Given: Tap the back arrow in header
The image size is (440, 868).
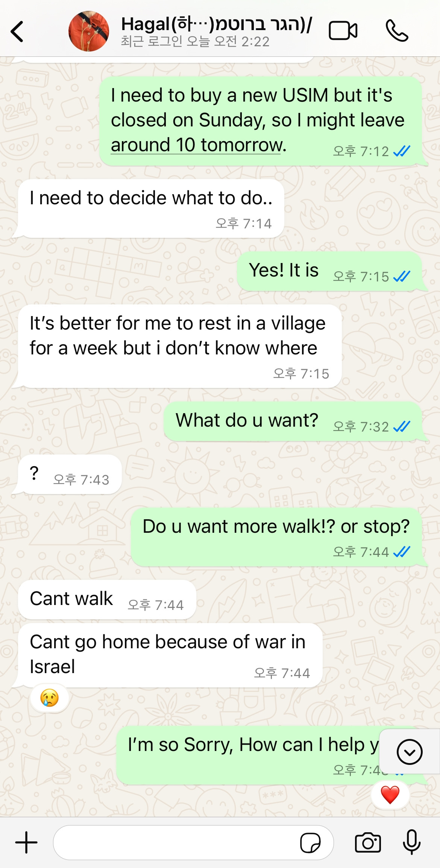Looking at the screenshot, I should pos(17,31).
